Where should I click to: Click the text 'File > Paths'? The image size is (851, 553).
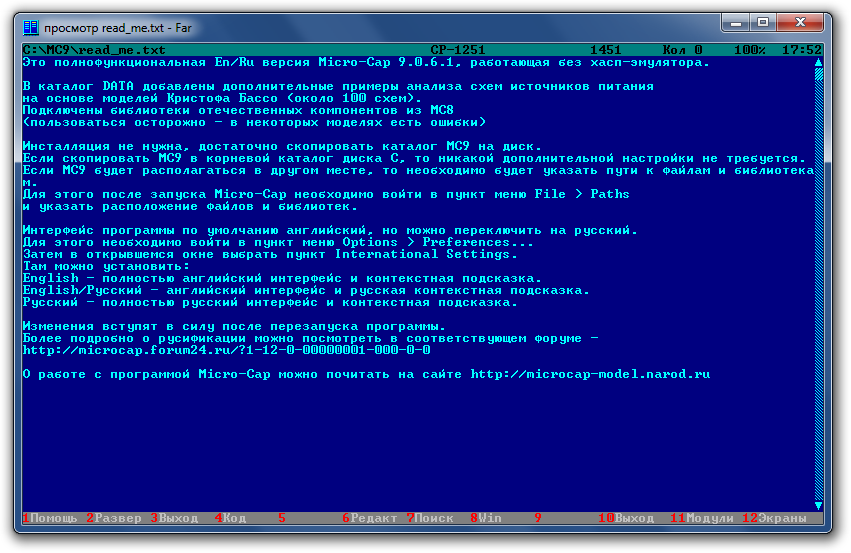tap(582, 194)
